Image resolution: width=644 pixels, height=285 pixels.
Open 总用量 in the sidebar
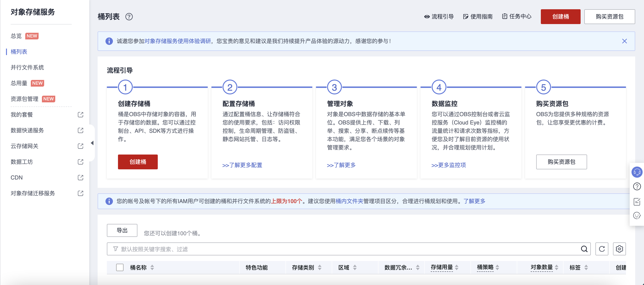pyautogui.click(x=19, y=83)
